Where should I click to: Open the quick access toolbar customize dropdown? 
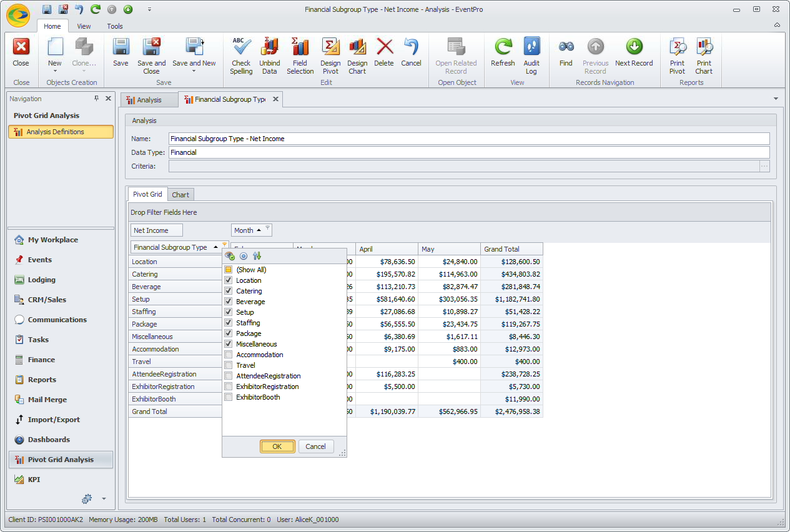pos(149,9)
